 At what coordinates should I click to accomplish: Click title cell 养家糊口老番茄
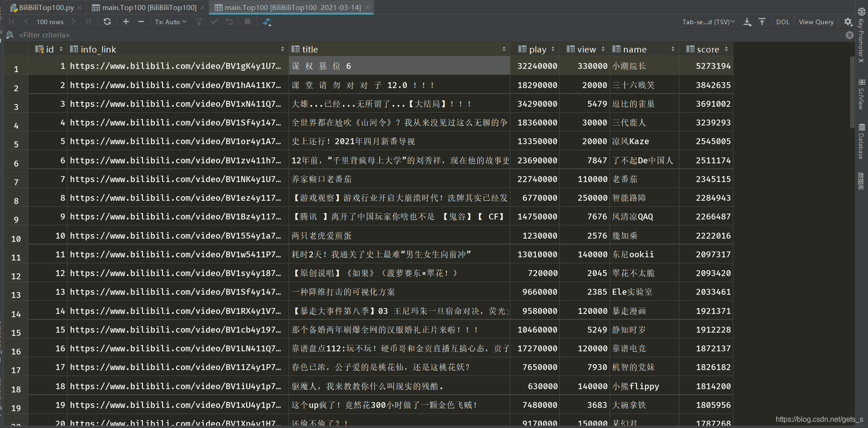coord(399,179)
